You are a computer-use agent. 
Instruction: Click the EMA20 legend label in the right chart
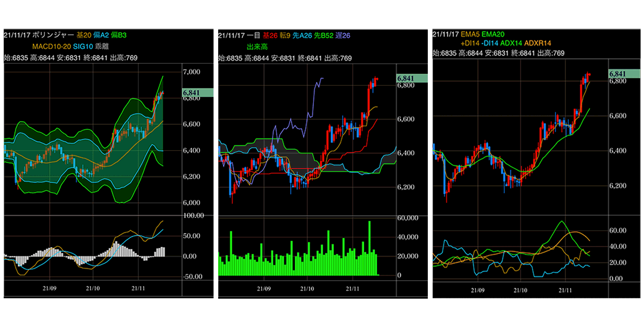[493, 35]
